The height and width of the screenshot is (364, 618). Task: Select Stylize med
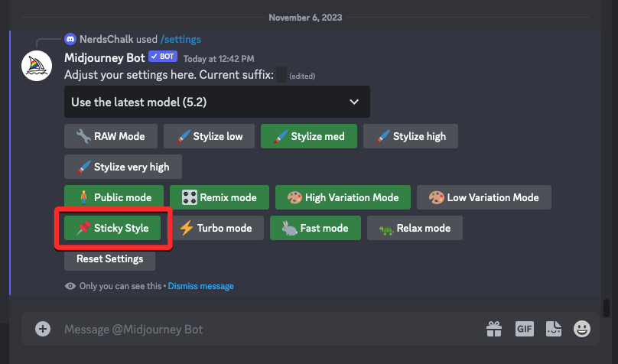(x=308, y=136)
